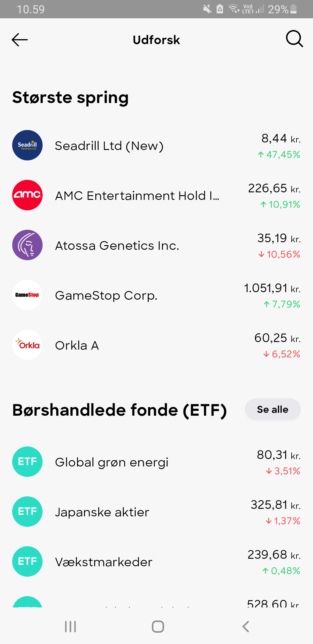Tap the purple Atossa Genetics logo
Screen dimensions: 313x644
pyautogui.click(x=27, y=245)
